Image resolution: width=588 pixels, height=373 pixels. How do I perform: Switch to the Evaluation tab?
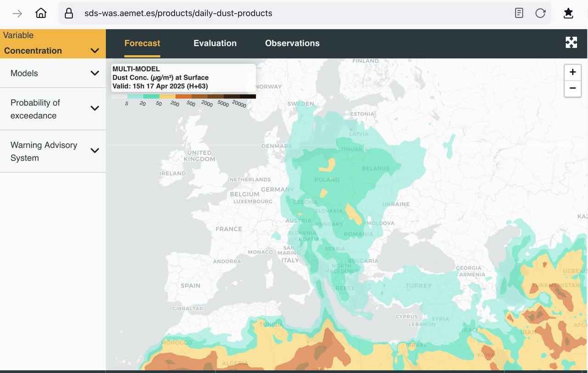pos(215,43)
